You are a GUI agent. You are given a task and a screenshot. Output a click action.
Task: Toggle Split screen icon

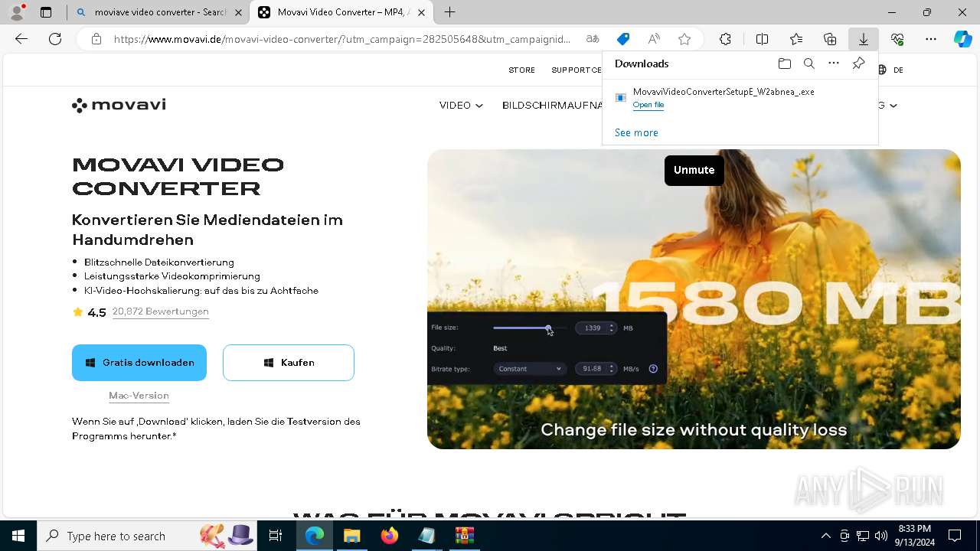pyautogui.click(x=762, y=39)
